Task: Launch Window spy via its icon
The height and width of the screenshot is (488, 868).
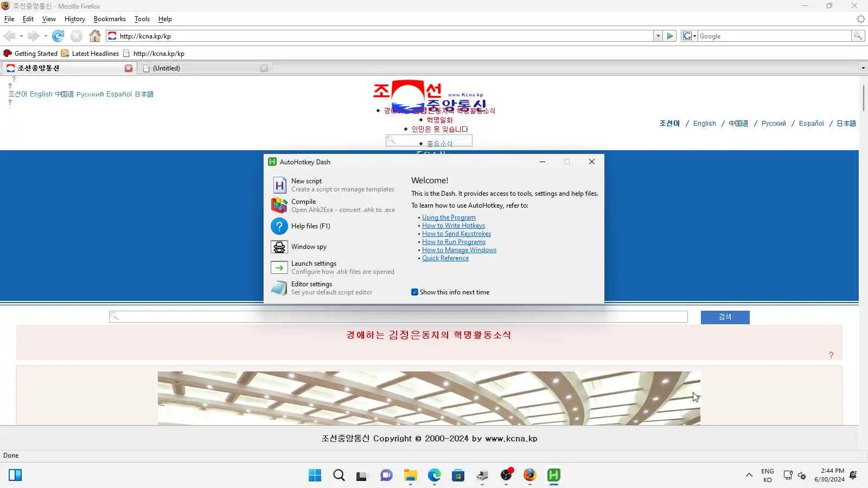Action: click(279, 247)
